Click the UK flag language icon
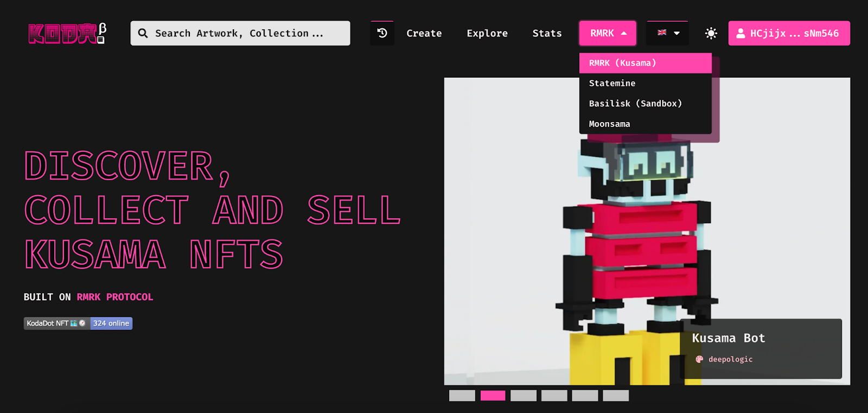 pyautogui.click(x=662, y=33)
